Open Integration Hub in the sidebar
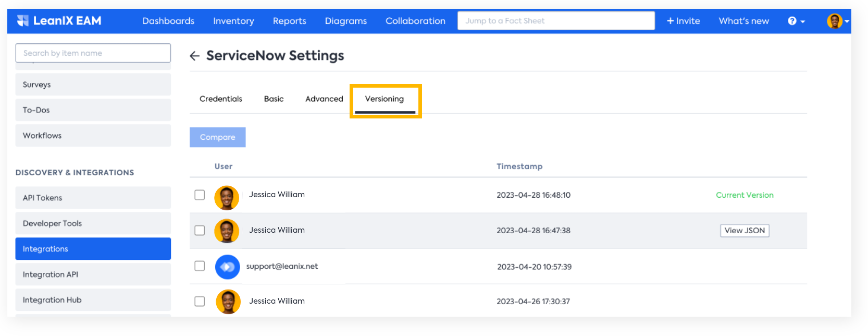The height and width of the screenshot is (336, 868). [x=93, y=300]
